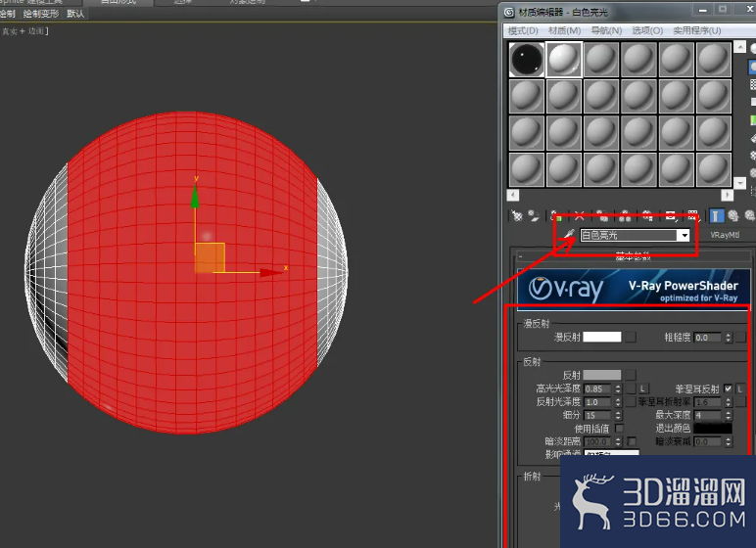Image resolution: width=756 pixels, height=548 pixels.
Task: Adjust the 细分 spinner arrows
Action: (x=618, y=416)
